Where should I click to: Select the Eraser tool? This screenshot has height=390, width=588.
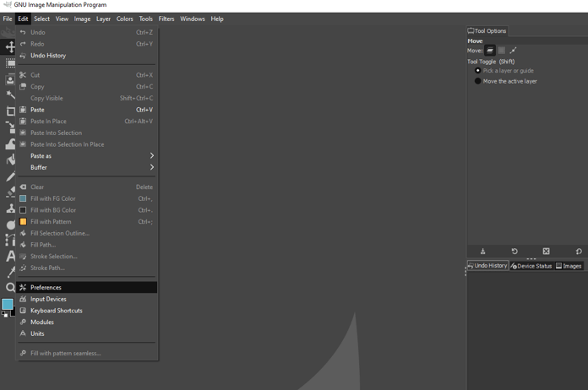[x=10, y=192]
